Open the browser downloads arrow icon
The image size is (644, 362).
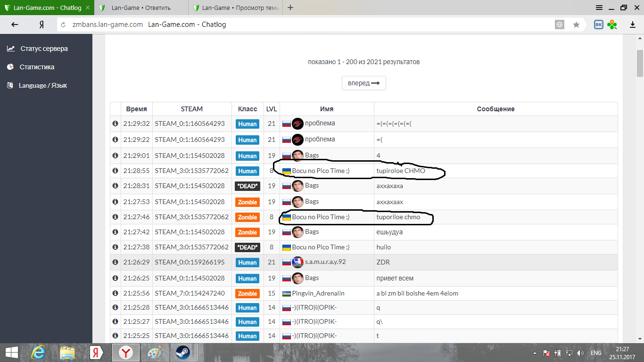[633, 25]
